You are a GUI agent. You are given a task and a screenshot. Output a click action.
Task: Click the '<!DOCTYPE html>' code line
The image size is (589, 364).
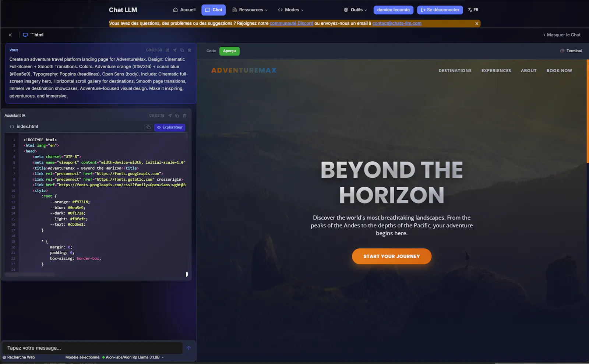click(40, 140)
